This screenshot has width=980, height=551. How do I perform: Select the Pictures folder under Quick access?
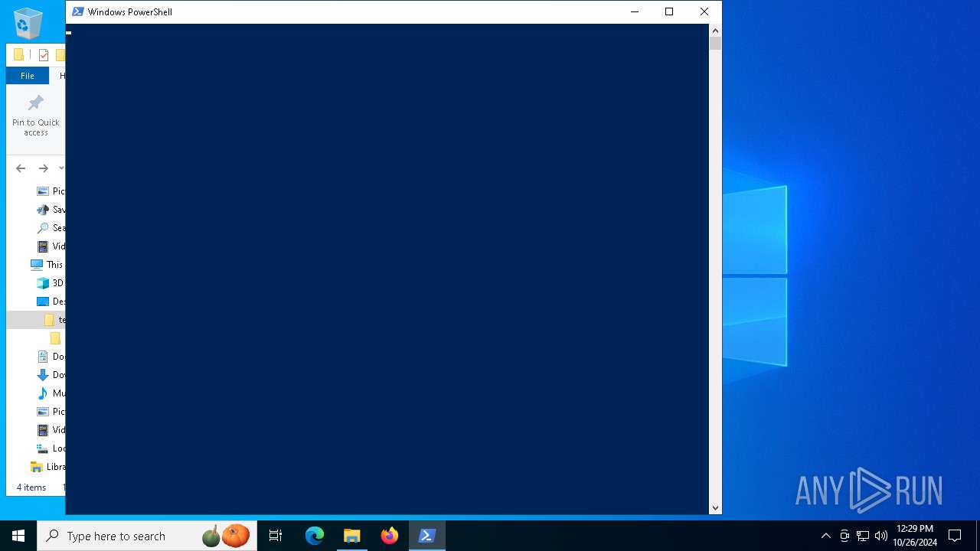(51, 191)
